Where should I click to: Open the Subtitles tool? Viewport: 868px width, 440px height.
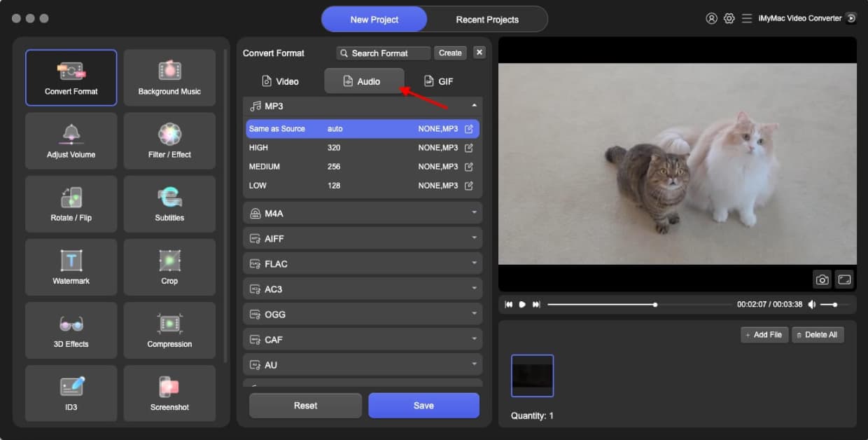click(x=169, y=204)
